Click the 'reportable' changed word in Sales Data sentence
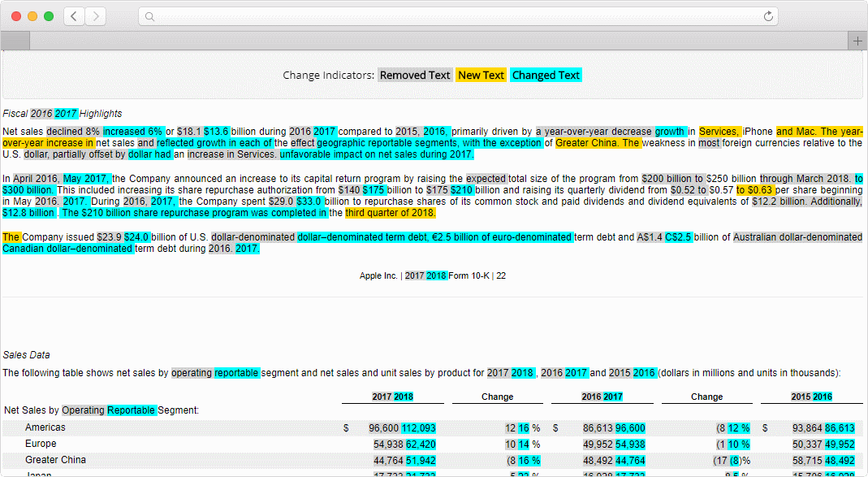Screen dimensions: 868x477 coord(236,373)
